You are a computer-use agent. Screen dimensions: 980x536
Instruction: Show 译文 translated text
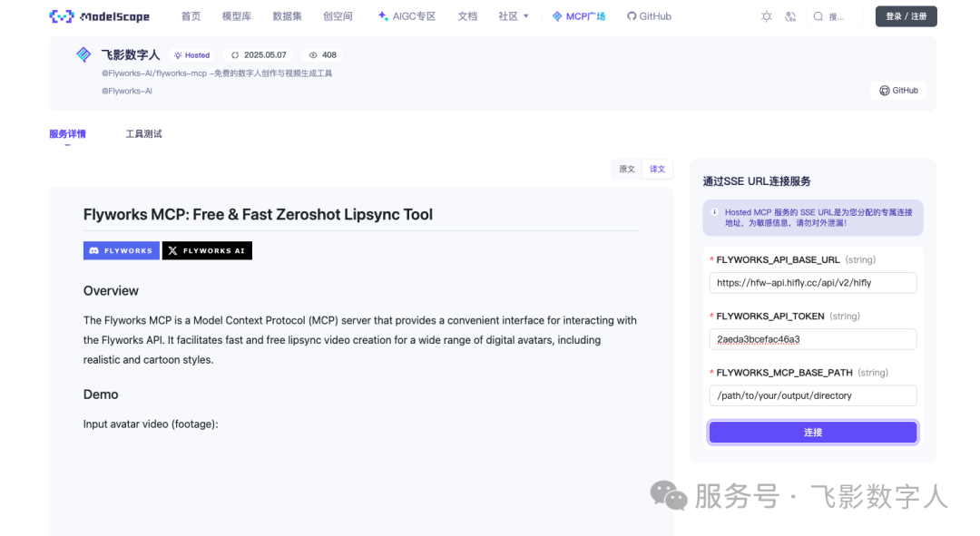coord(657,170)
